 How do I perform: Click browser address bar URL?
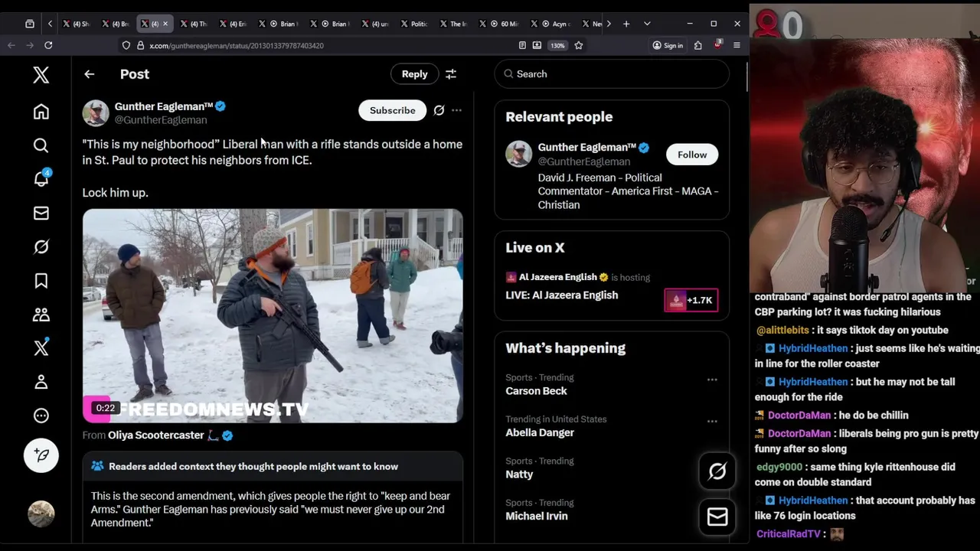click(x=236, y=45)
